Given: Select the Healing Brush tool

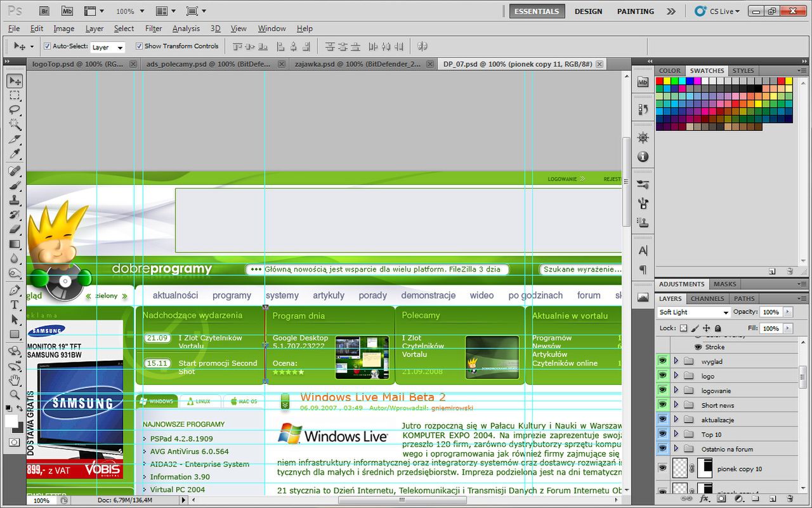Looking at the screenshot, I should tap(15, 171).
